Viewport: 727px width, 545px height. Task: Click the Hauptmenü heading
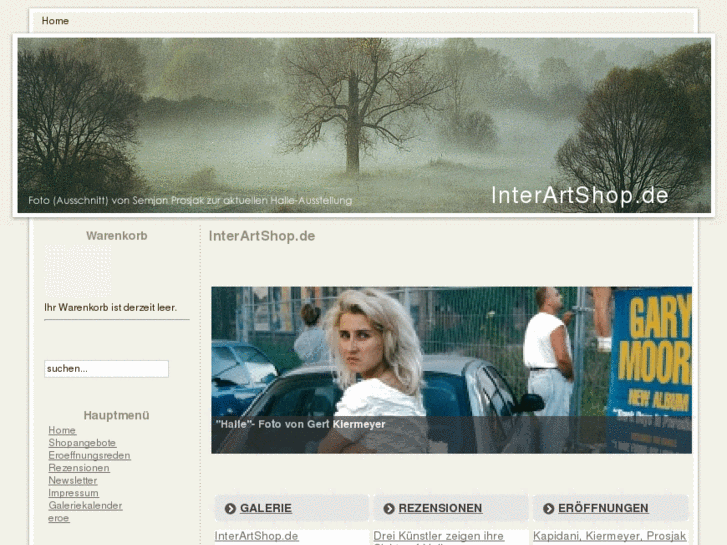tap(116, 415)
